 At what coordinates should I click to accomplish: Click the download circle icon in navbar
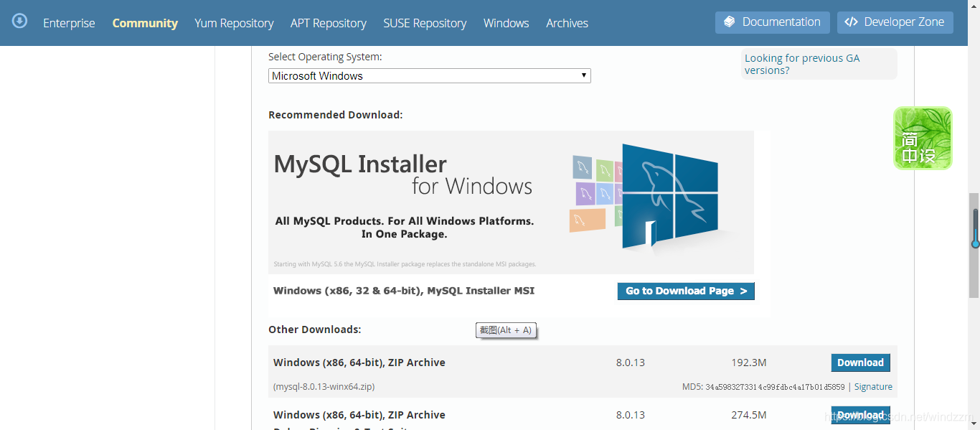(x=20, y=21)
